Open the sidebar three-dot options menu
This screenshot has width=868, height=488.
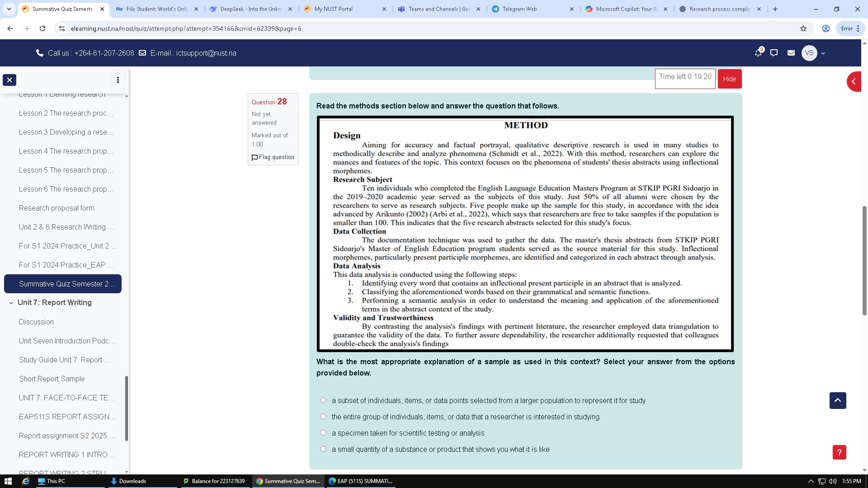point(118,80)
